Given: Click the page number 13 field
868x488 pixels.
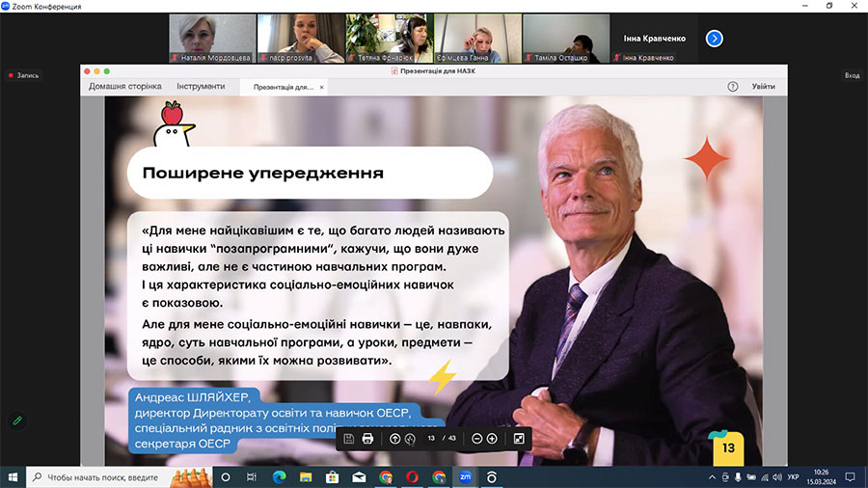Looking at the screenshot, I should pos(432,439).
